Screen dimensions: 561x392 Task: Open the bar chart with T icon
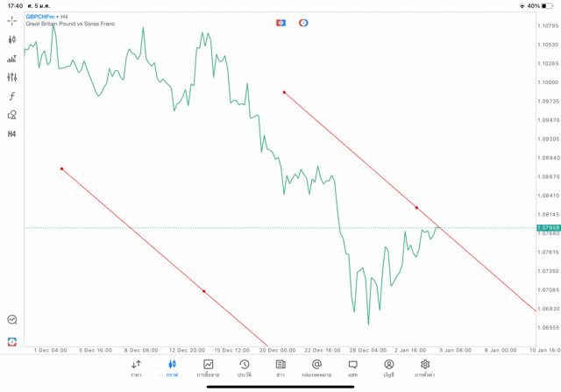pos(12,59)
